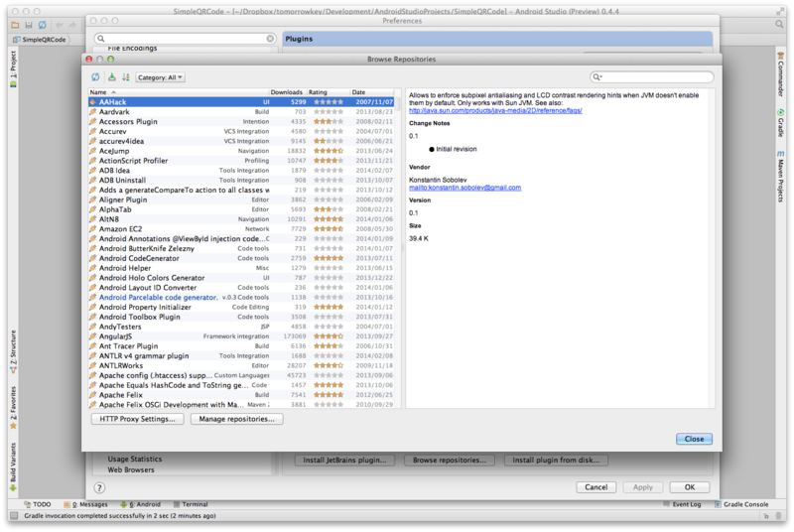This screenshot has width=794, height=532.
Task: Select Usage Statistics in Preferences tree
Action: pyautogui.click(x=135, y=460)
